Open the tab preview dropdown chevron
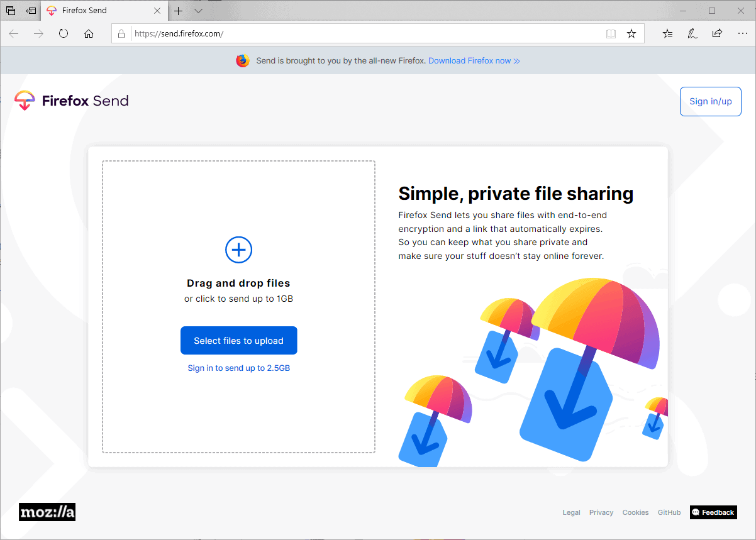This screenshot has width=756, height=540. pyautogui.click(x=198, y=11)
